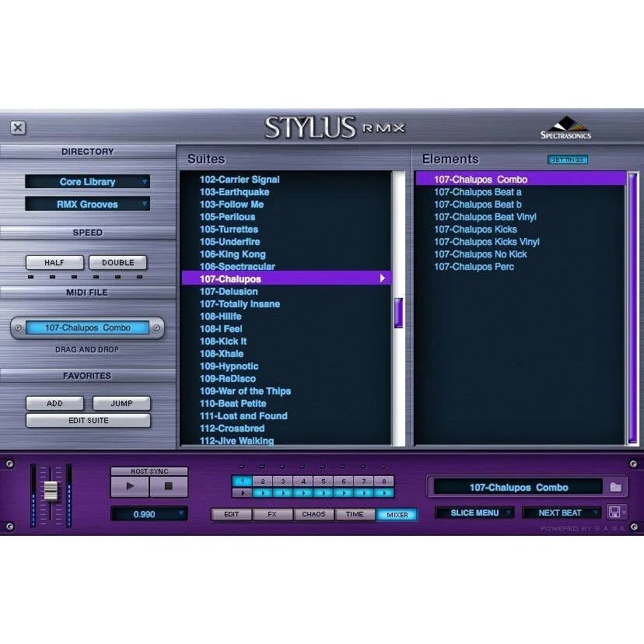Screen dimensions: 644x644
Task: Click the HALF speed button
Action: tap(54, 262)
